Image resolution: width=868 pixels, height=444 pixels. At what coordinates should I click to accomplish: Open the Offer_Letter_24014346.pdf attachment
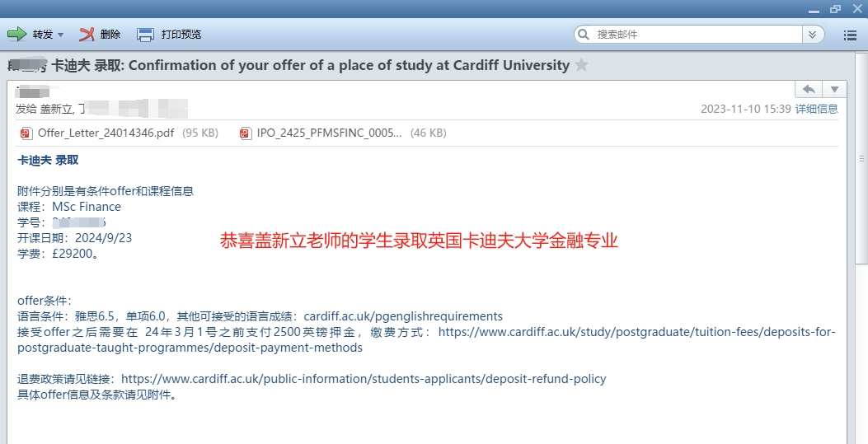(106, 133)
